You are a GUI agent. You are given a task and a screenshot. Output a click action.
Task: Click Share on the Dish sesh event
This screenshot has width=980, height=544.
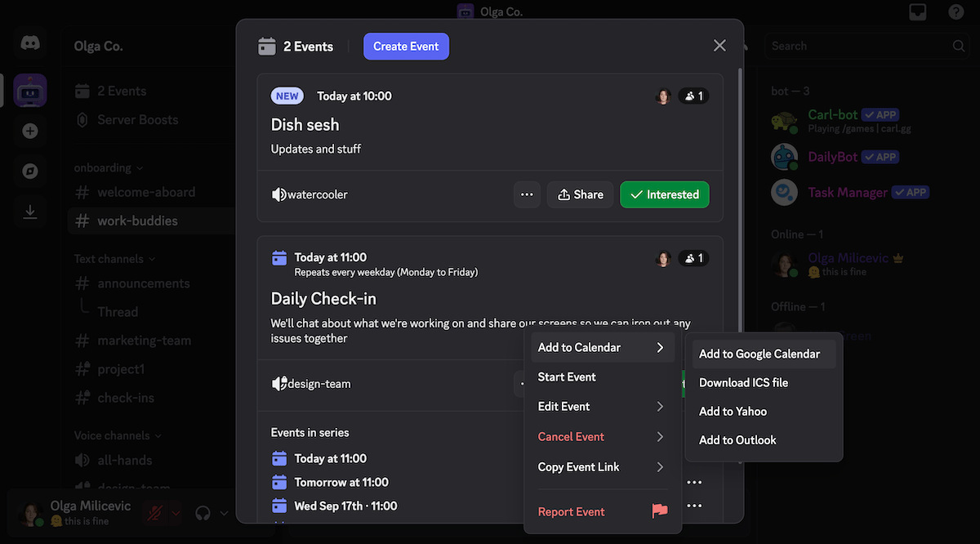click(580, 194)
